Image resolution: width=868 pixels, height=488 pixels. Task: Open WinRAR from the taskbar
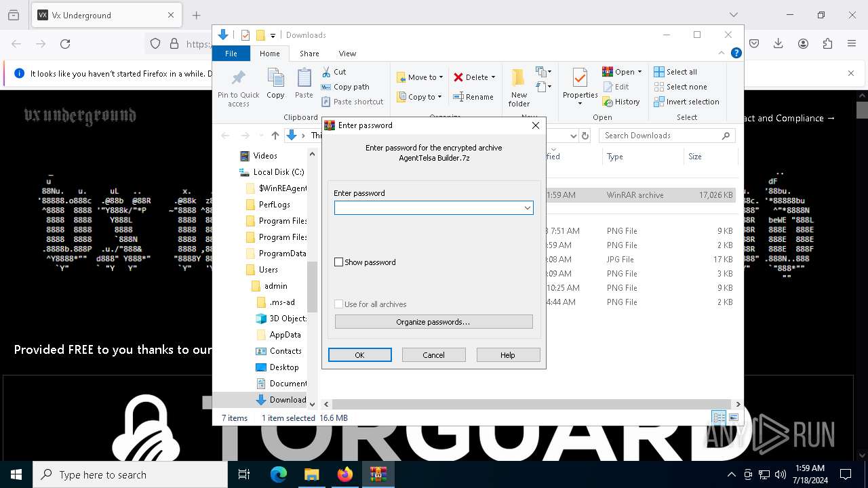click(x=378, y=474)
